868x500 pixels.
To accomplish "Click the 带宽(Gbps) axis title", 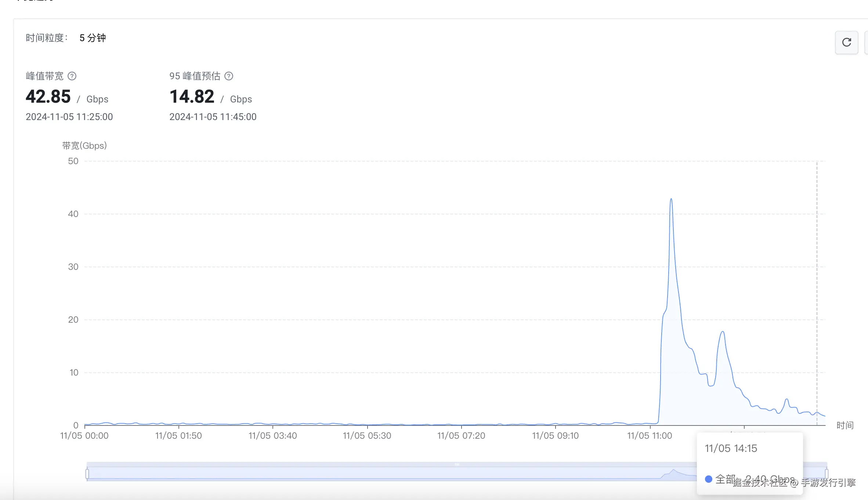I will (x=84, y=146).
